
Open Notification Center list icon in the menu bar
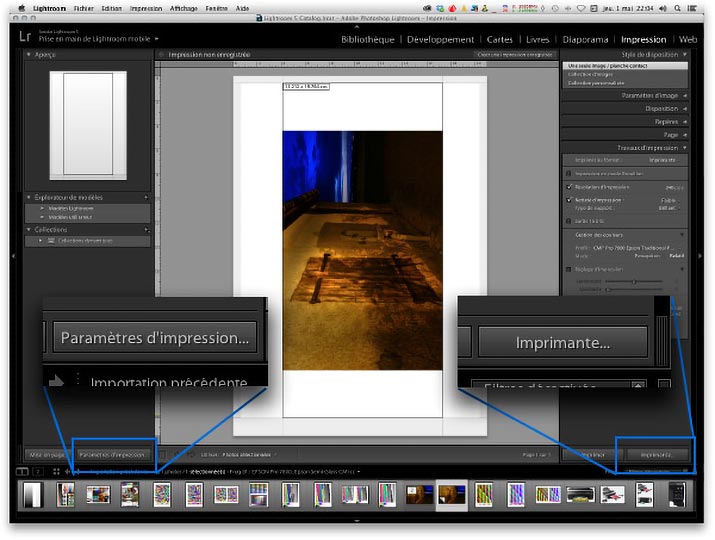[692, 8]
